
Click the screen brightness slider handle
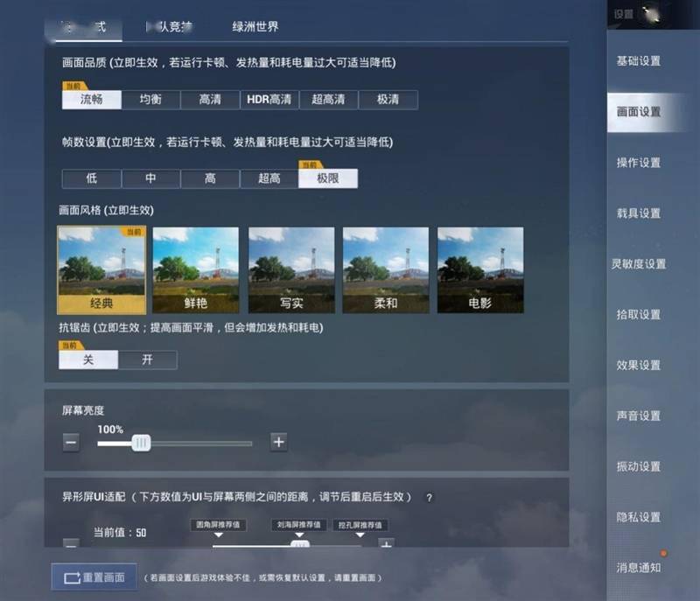[140, 444]
